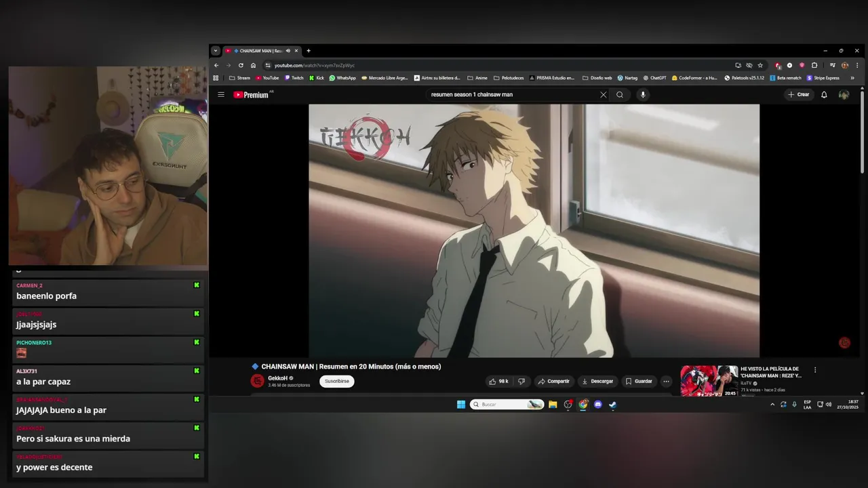Open the apps grid in bookmarks bar
868x488 pixels.
click(x=216, y=78)
